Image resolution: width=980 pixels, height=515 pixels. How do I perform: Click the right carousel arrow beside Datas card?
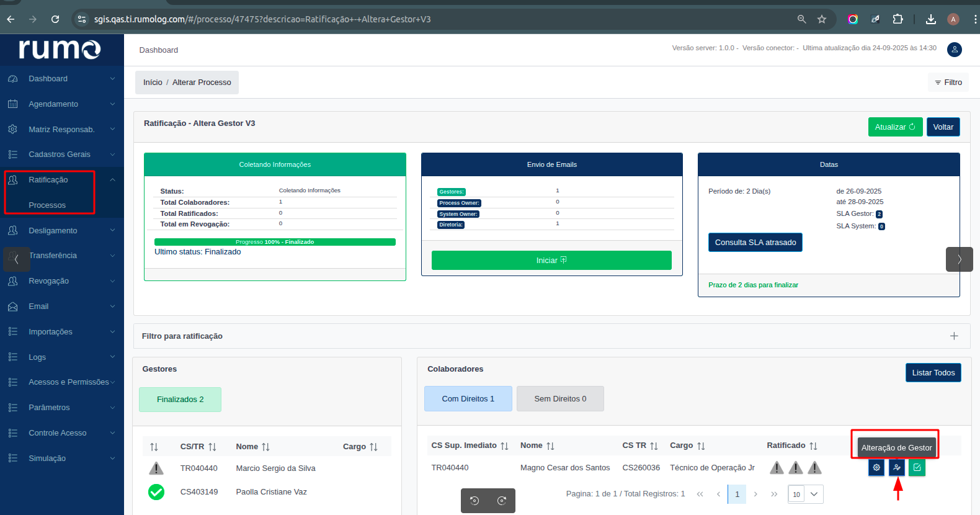coord(959,259)
